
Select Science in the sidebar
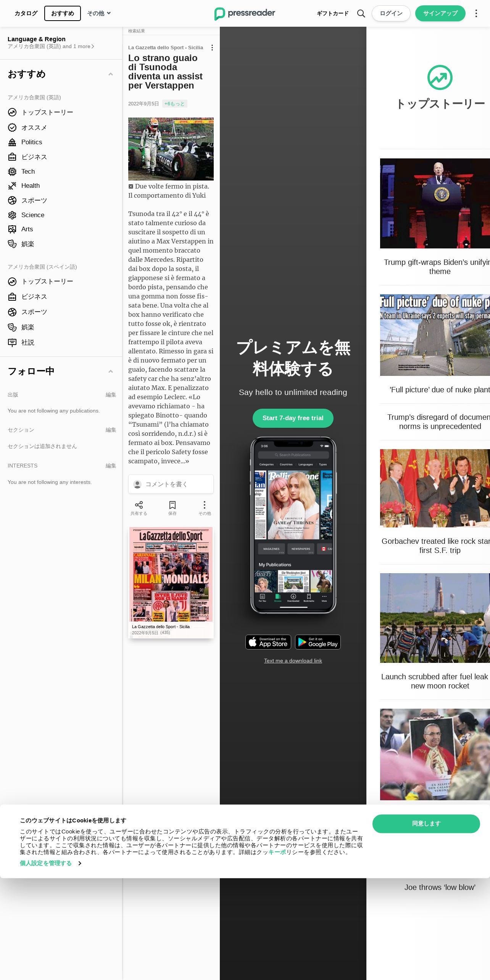(33, 215)
